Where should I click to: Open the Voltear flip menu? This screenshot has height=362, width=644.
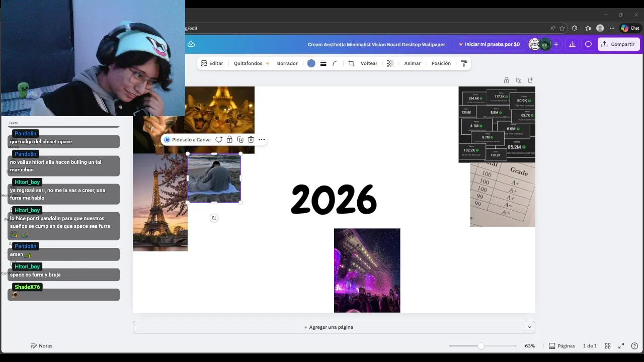[x=369, y=63]
